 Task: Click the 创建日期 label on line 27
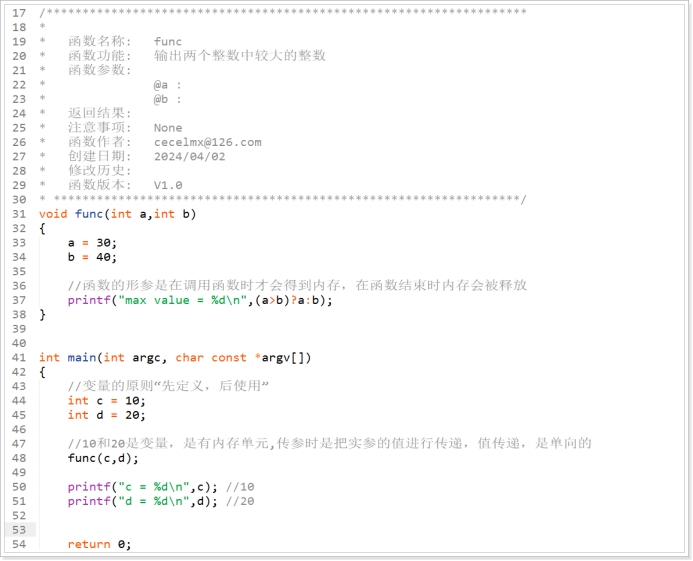[99, 156]
